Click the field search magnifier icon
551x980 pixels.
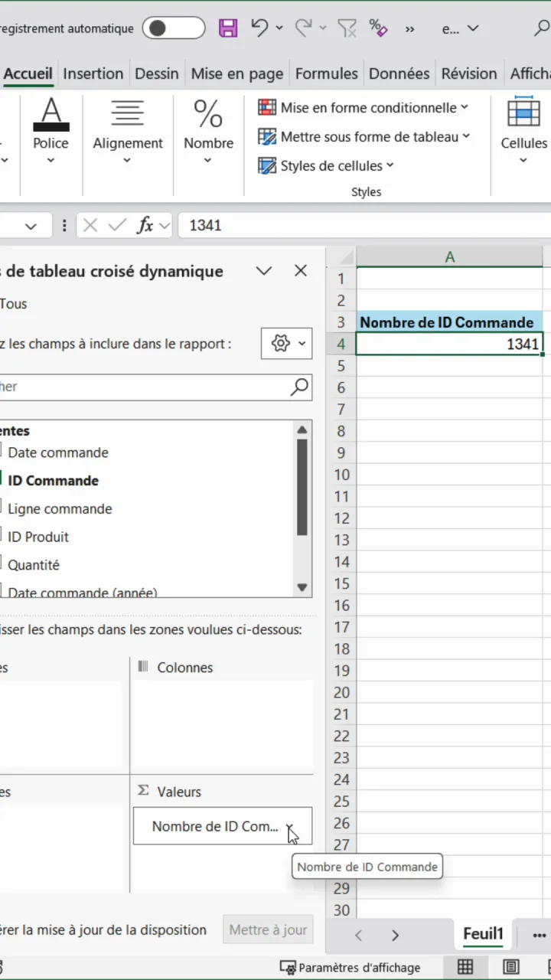[299, 387]
